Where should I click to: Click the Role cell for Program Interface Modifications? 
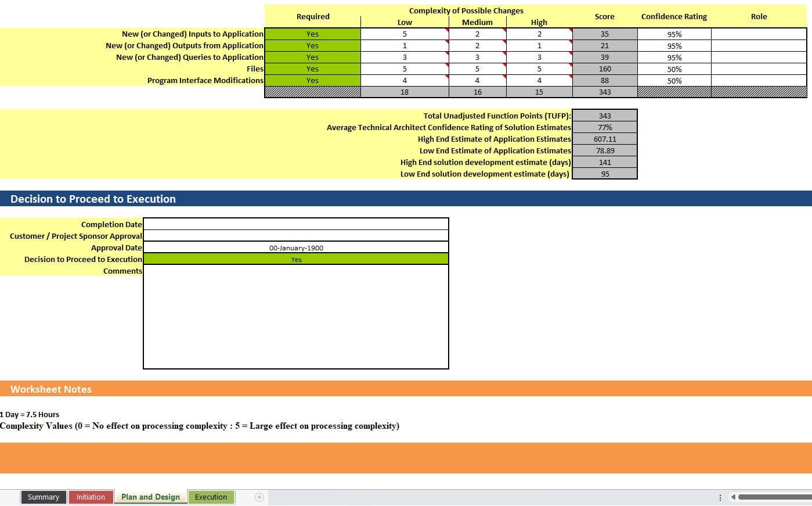759,81
